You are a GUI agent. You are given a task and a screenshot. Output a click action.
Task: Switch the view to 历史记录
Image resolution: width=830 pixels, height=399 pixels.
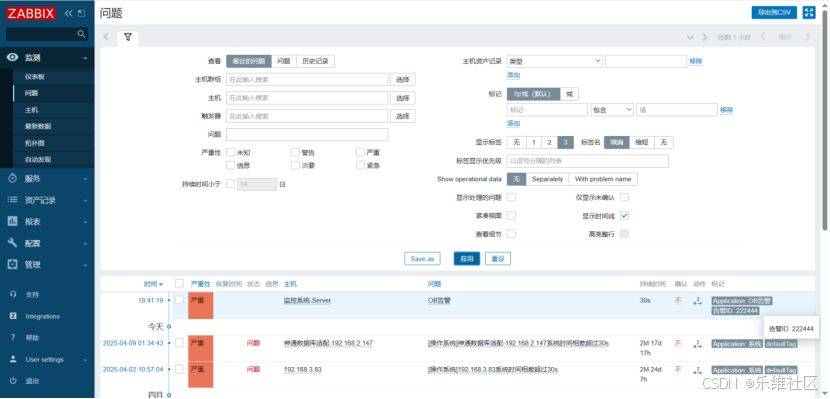tap(315, 61)
